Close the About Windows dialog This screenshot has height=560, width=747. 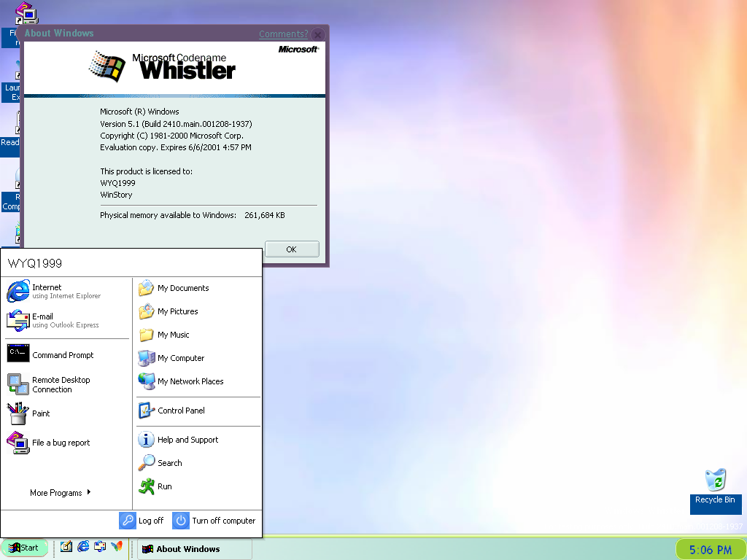pos(318,35)
